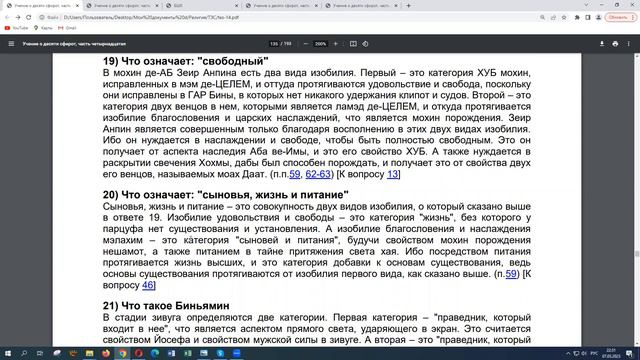Viewport: 640px width, 360px height.
Task: Open Excel from the taskbar
Action: [187, 353]
